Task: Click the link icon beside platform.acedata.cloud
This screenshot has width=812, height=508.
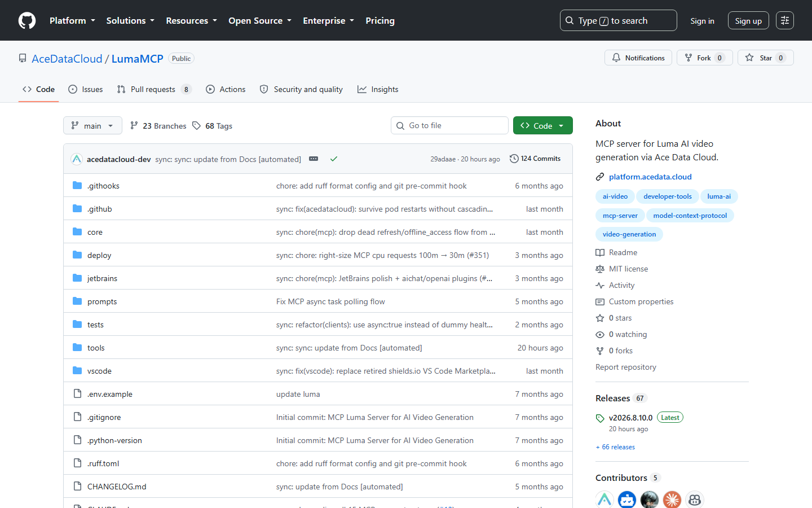Action: pos(600,177)
